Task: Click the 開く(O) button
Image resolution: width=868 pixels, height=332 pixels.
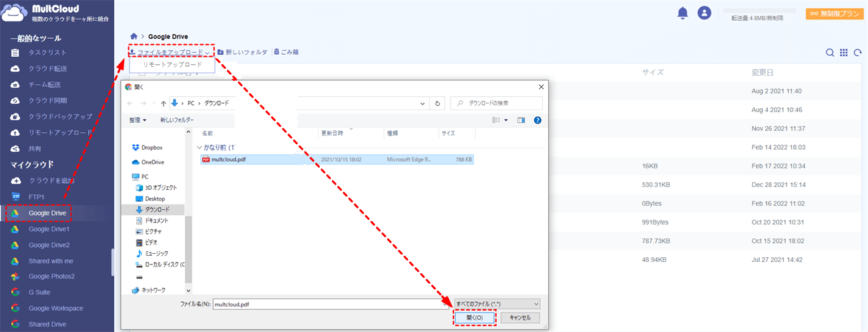Action: coord(475,318)
